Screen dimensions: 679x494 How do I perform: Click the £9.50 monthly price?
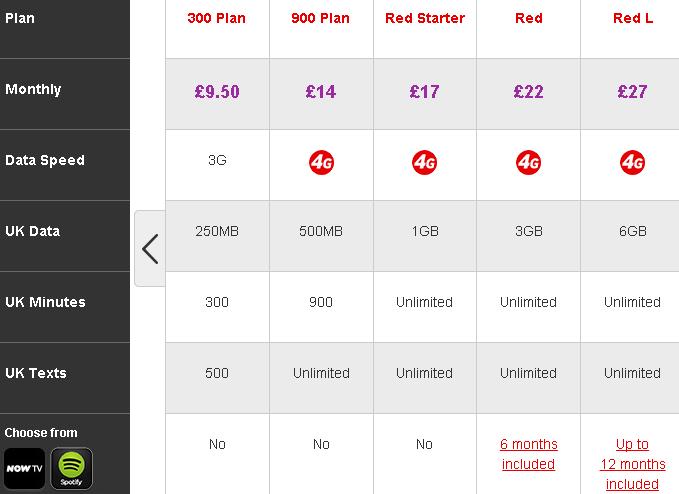[x=217, y=92]
